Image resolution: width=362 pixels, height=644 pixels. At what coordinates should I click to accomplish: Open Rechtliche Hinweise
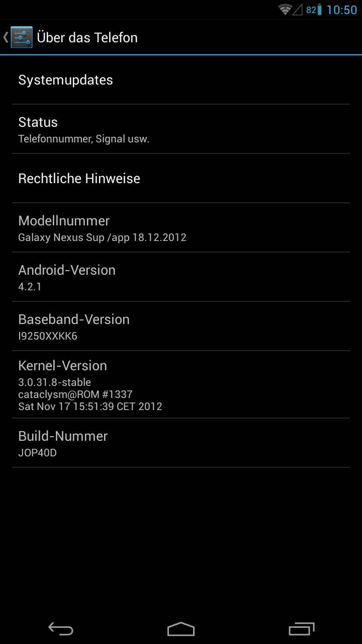pyautogui.click(x=181, y=179)
